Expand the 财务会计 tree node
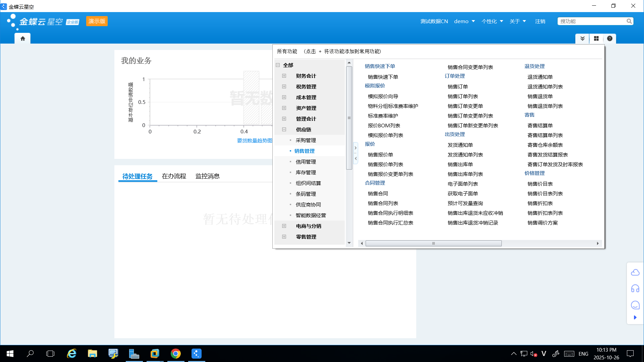The width and height of the screenshot is (644, 362). pos(284,76)
